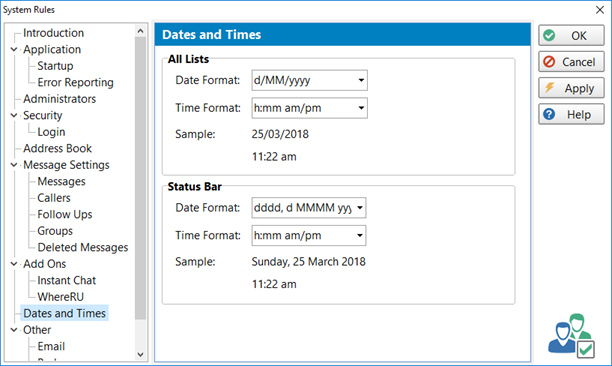Click the Status Bar sample 'Sunday, 25 March 2018'
612x366 pixels.
pos(308,262)
